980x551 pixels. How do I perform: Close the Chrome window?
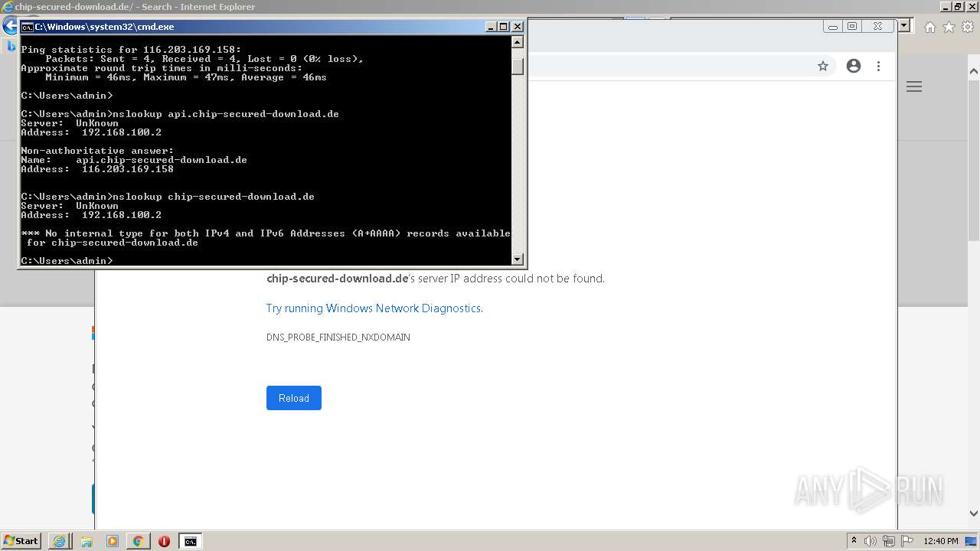pyautogui.click(x=878, y=26)
